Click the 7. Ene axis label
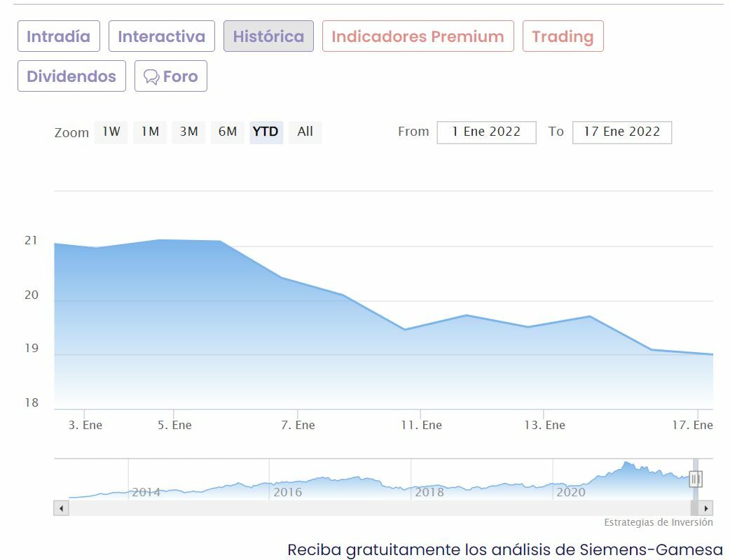Screen dimensions: 730x560 tap(298, 425)
